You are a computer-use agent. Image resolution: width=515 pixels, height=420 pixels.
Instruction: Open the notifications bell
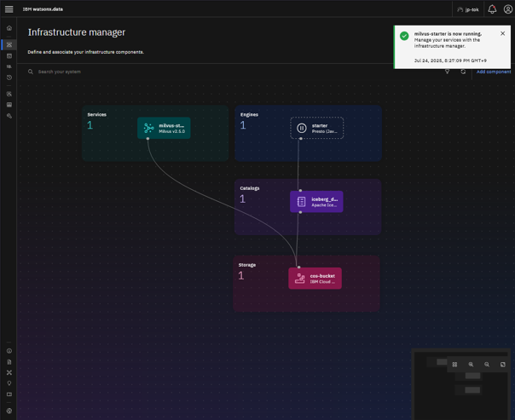(492, 9)
